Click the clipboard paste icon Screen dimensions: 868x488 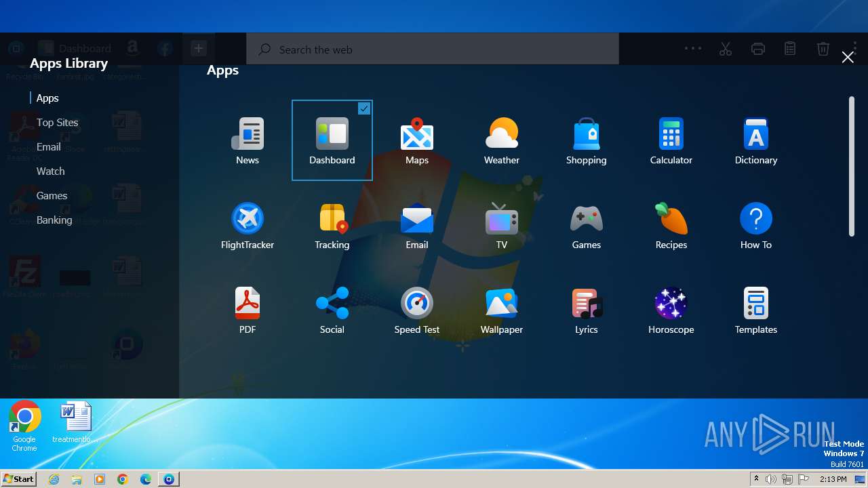[x=790, y=49]
